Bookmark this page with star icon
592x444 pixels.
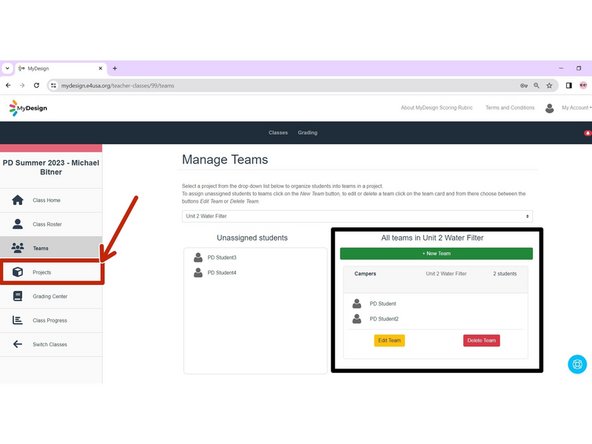coord(549,86)
